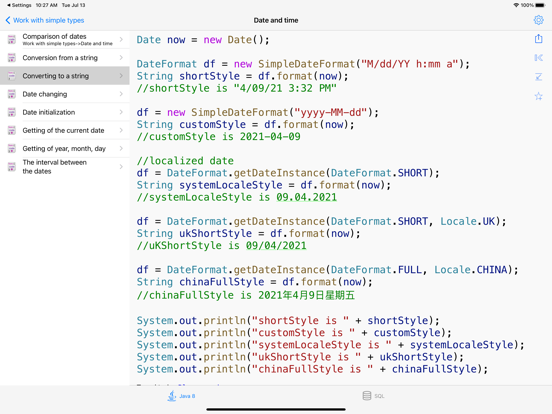Screen dimensions: 552x414
Task: Open the settings gear icon
Action: (x=538, y=20)
